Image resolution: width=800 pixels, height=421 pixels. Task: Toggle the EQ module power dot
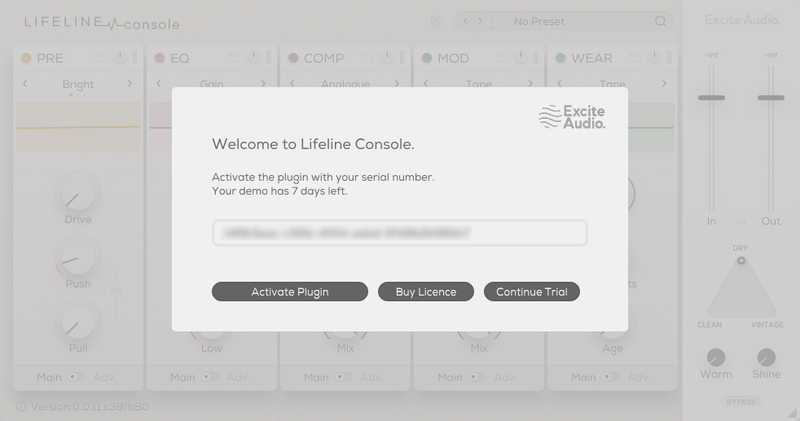[x=160, y=58]
